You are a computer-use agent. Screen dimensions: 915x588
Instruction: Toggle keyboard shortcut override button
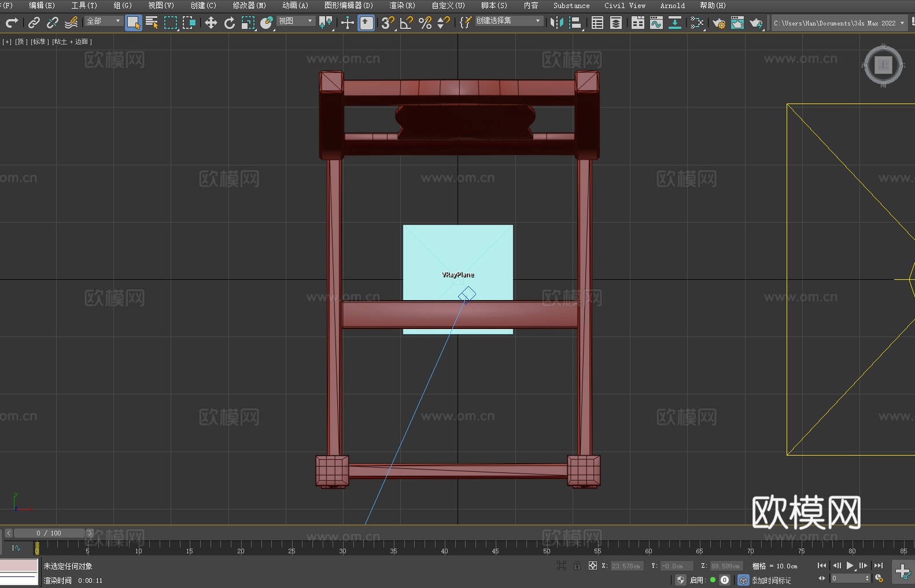tap(366, 23)
